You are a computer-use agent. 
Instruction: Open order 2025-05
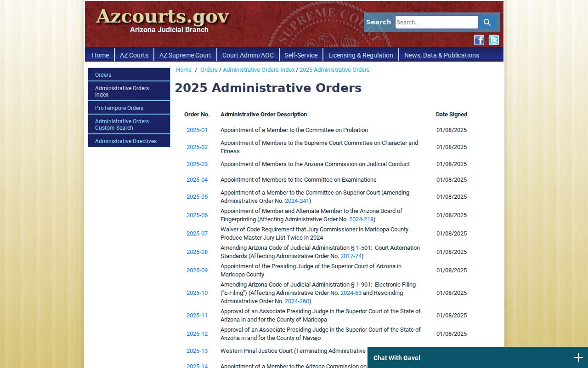coord(197,197)
